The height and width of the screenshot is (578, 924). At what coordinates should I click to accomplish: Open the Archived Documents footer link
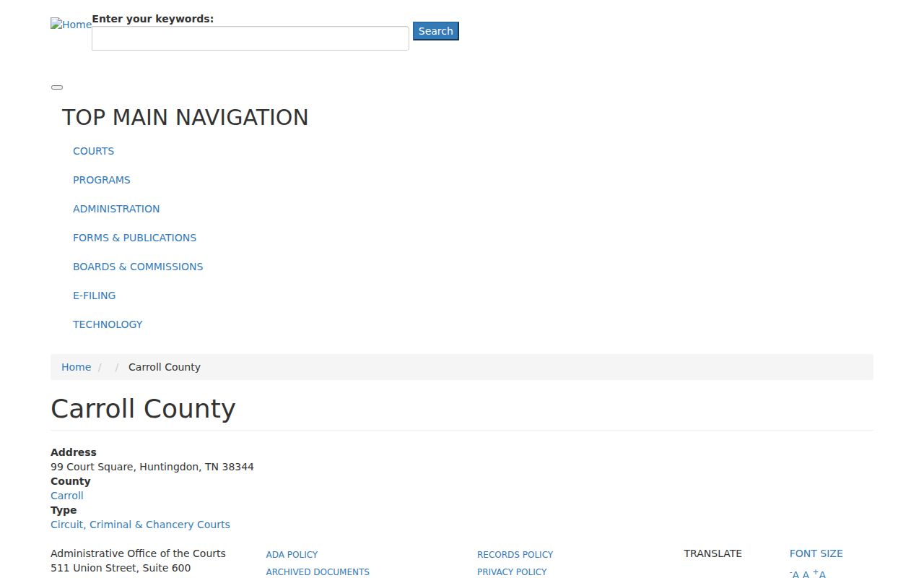[318, 572]
